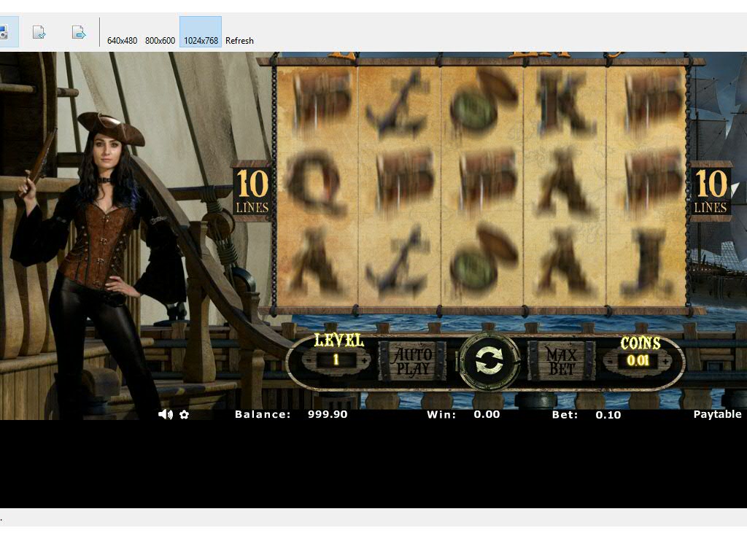Click the Q symbol on the first reel

[316, 182]
